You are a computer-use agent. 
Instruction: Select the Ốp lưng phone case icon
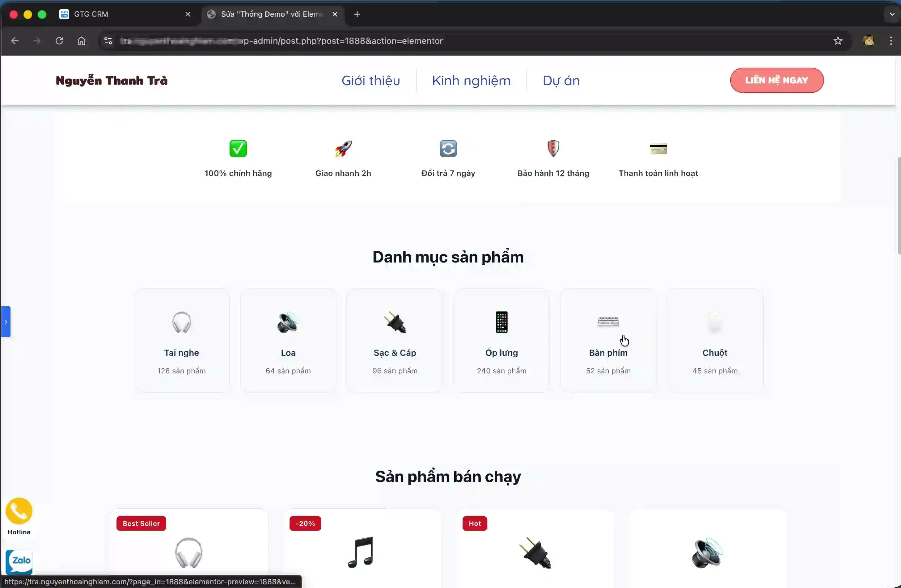(x=501, y=322)
